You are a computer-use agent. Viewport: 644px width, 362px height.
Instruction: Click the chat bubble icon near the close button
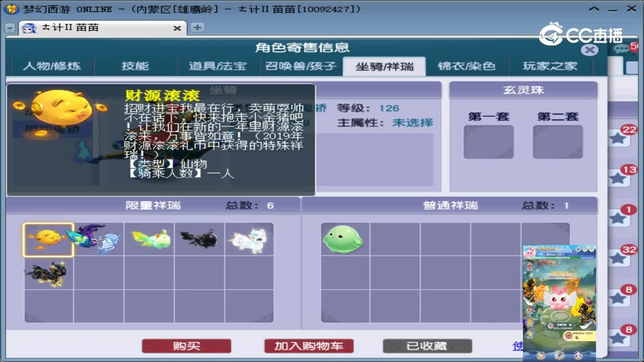click(x=620, y=49)
